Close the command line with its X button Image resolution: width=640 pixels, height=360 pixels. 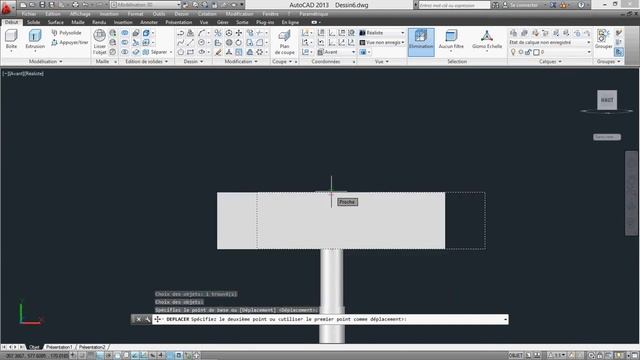pos(138,319)
